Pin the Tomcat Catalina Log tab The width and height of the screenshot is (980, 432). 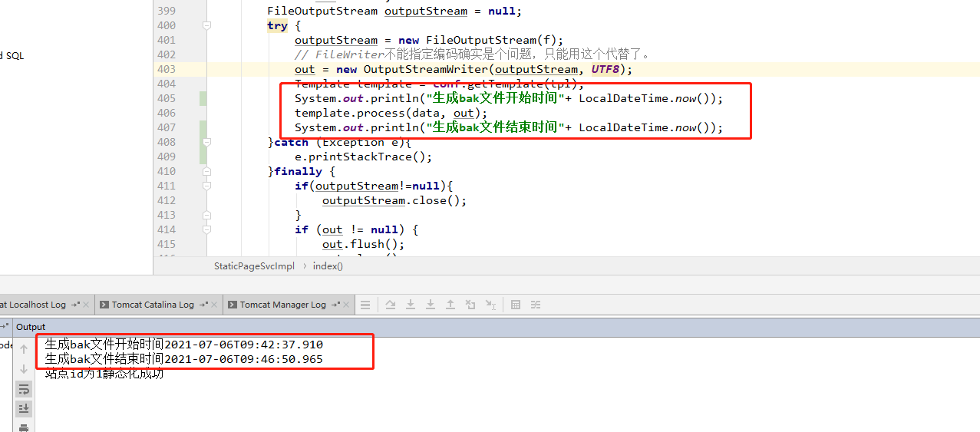[203, 305]
